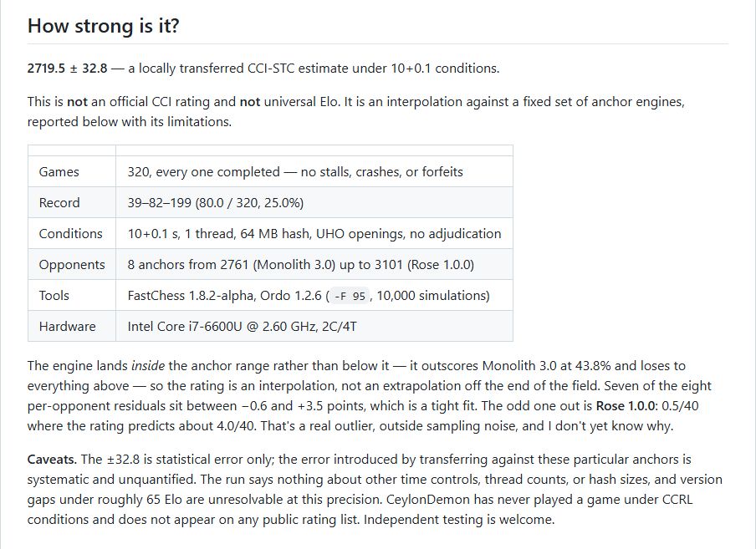Click the 39–82–199 record value cell
Viewport: 756px width, 549px height.
click(314, 202)
